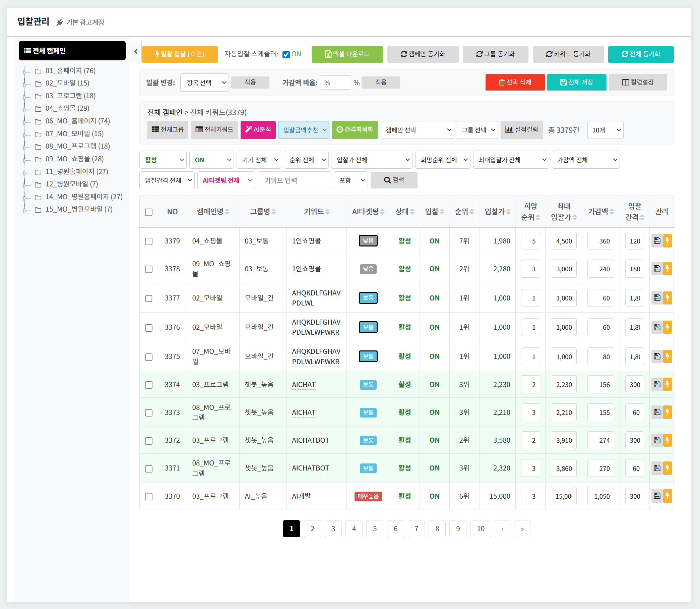Click lightning bid icon for row 3374

[x=667, y=384]
